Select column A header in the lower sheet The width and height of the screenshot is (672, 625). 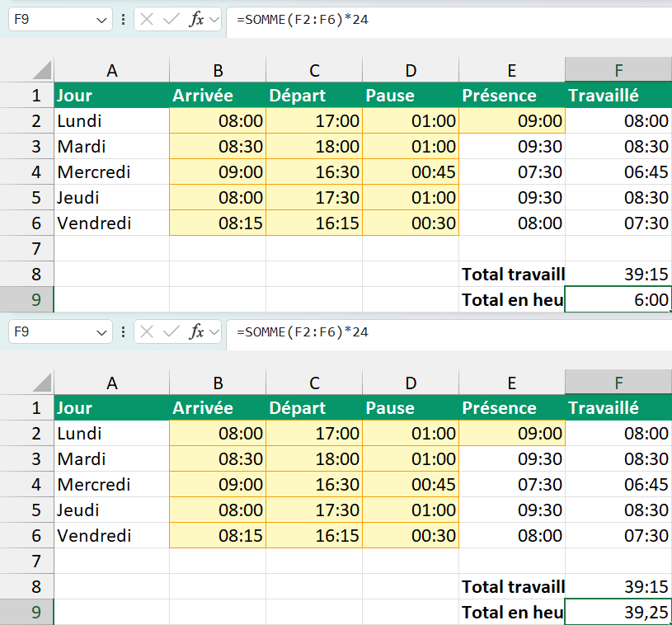pyautogui.click(x=112, y=383)
